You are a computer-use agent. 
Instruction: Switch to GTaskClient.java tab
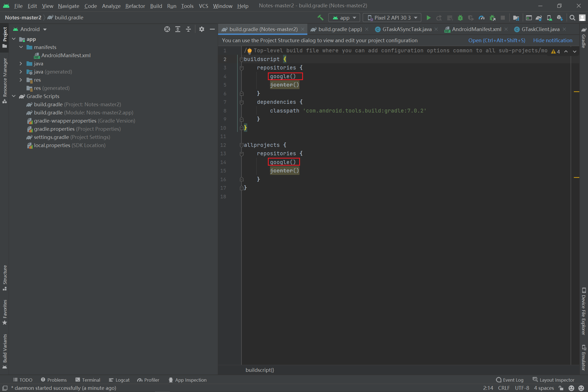coord(540,29)
